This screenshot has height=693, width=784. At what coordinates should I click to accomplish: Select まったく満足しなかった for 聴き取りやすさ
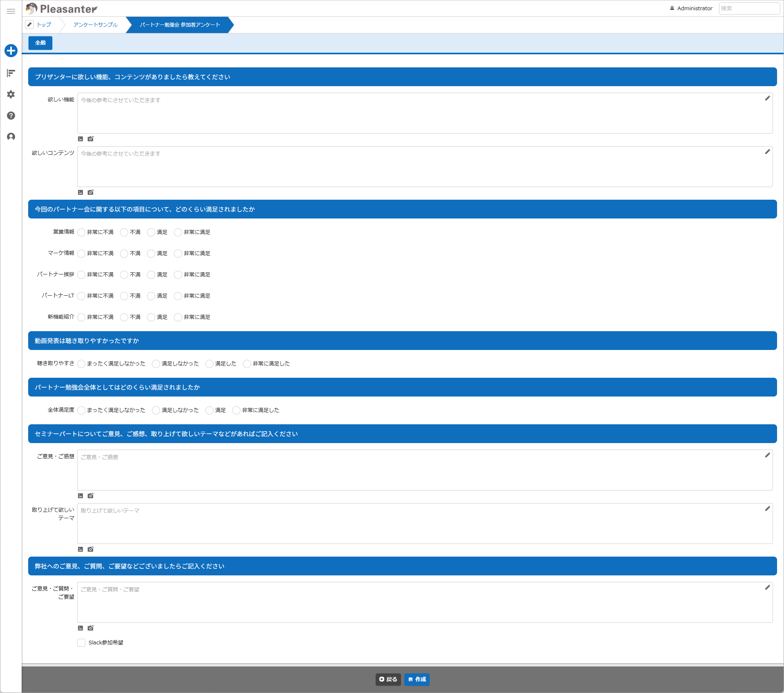[81, 364]
